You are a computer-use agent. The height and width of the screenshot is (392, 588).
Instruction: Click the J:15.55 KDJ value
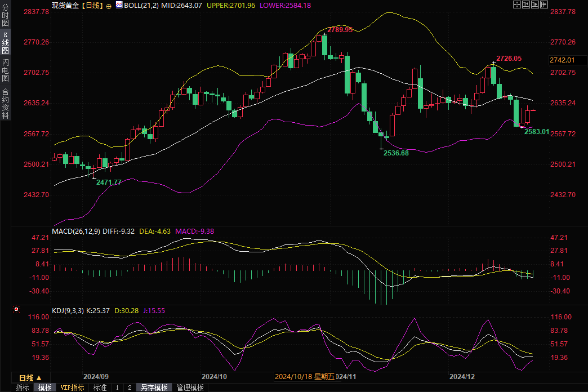tap(154, 310)
